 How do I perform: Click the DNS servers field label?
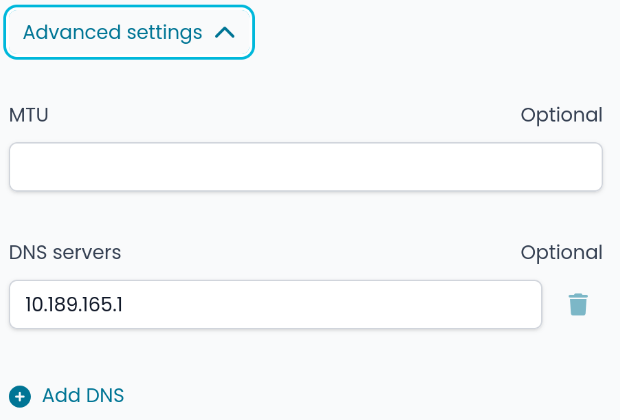[x=65, y=252]
